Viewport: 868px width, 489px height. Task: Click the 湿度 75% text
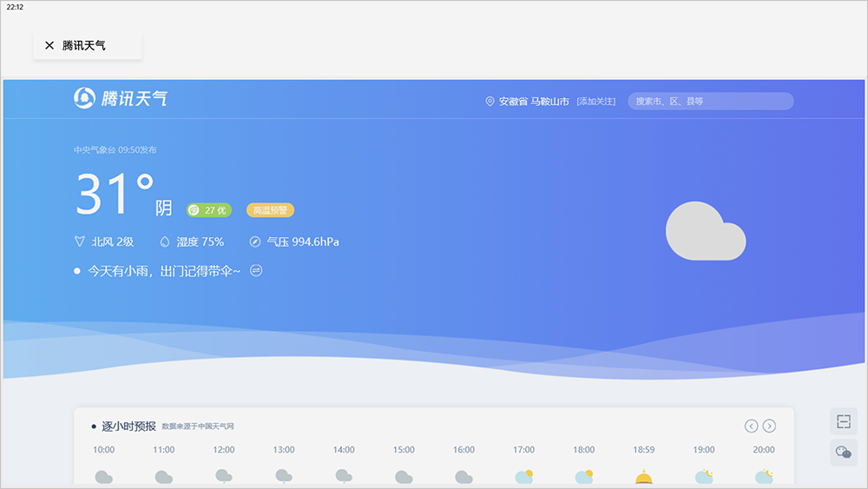(200, 241)
